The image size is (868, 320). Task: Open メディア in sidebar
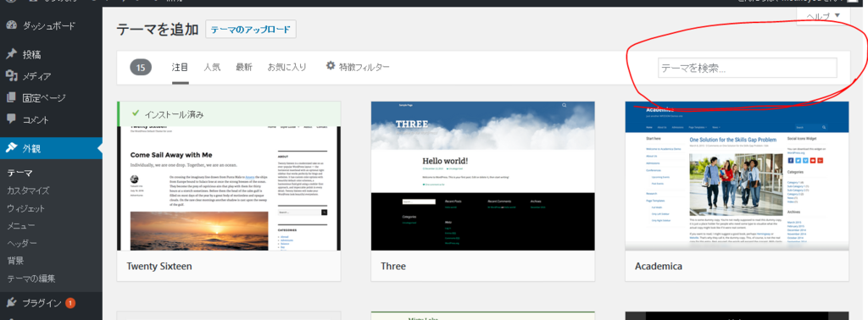(x=36, y=76)
